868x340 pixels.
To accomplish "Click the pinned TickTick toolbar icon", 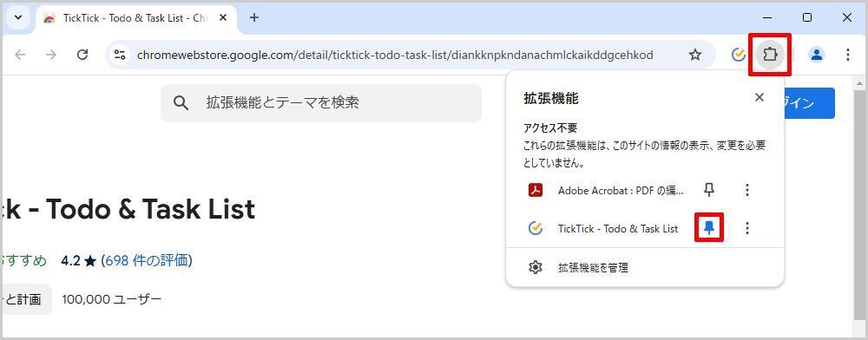I will tap(739, 55).
